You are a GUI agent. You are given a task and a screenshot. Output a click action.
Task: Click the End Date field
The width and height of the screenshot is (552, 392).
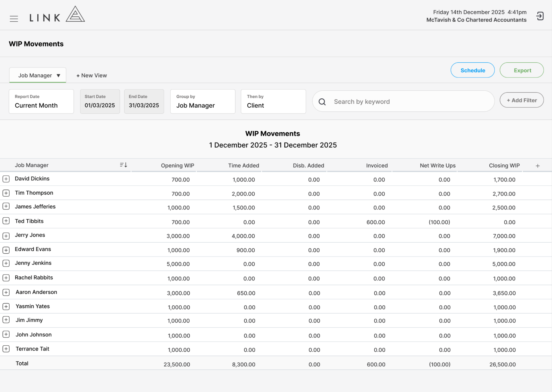144,101
